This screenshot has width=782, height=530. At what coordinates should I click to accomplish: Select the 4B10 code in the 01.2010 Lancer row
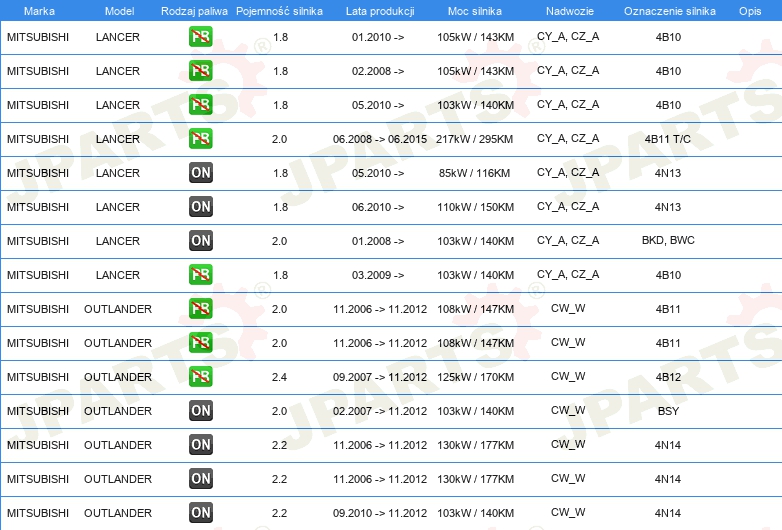click(668, 37)
